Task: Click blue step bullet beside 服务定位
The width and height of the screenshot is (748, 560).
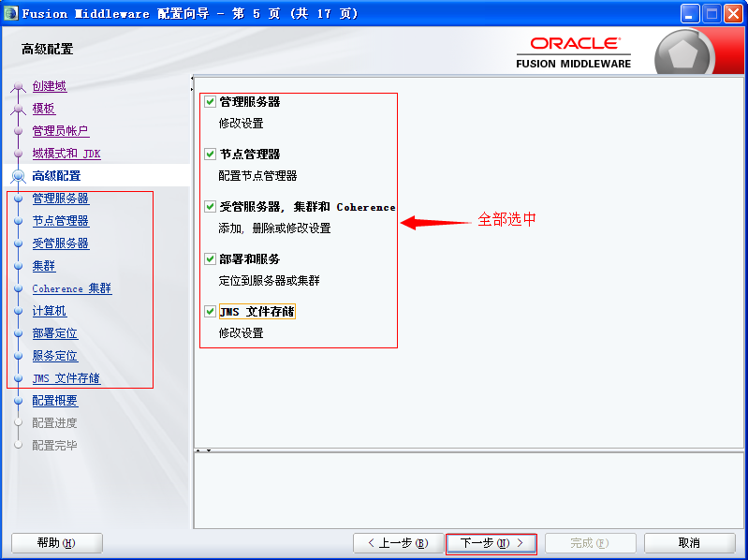Action: [18, 356]
